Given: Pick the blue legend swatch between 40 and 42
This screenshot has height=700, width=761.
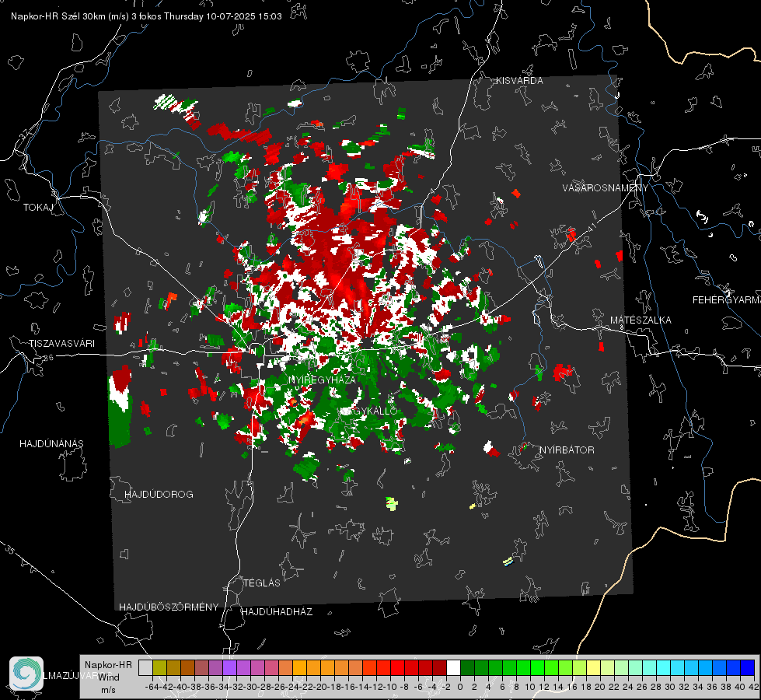Looking at the screenshot, I should click(x=748, y=667).
